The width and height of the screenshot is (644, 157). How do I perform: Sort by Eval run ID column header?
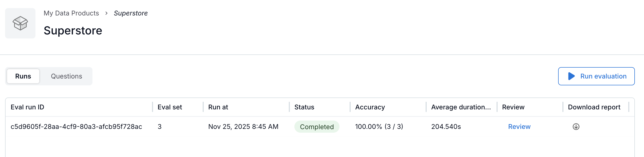tap(27, 107)
